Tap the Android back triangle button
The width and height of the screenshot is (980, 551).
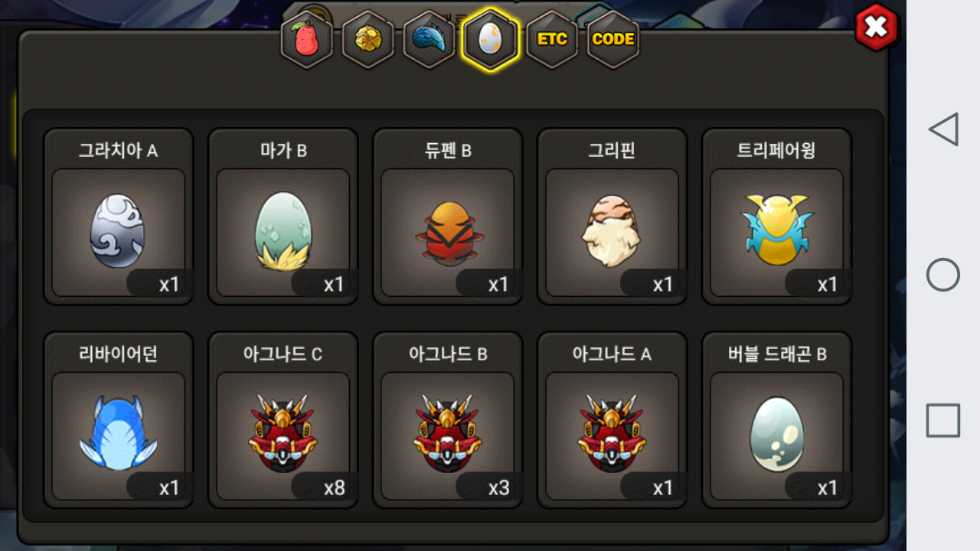[x=943, y=129]
